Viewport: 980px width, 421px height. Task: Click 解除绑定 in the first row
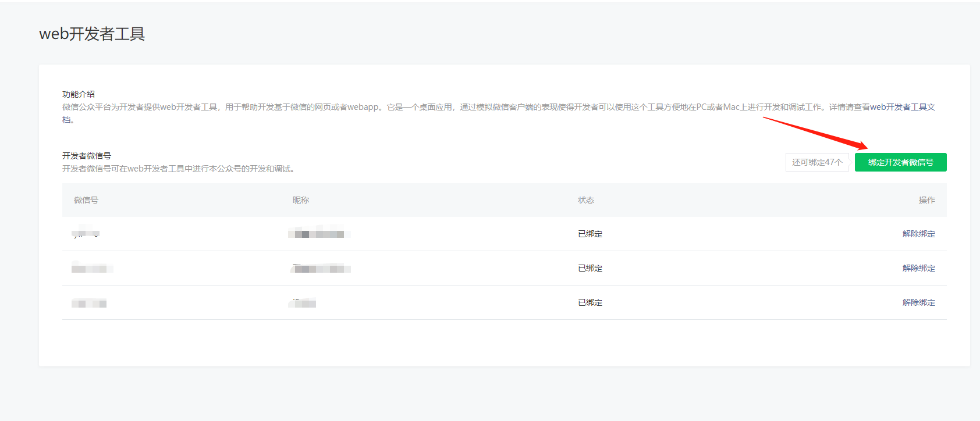(x=919, y=234)
